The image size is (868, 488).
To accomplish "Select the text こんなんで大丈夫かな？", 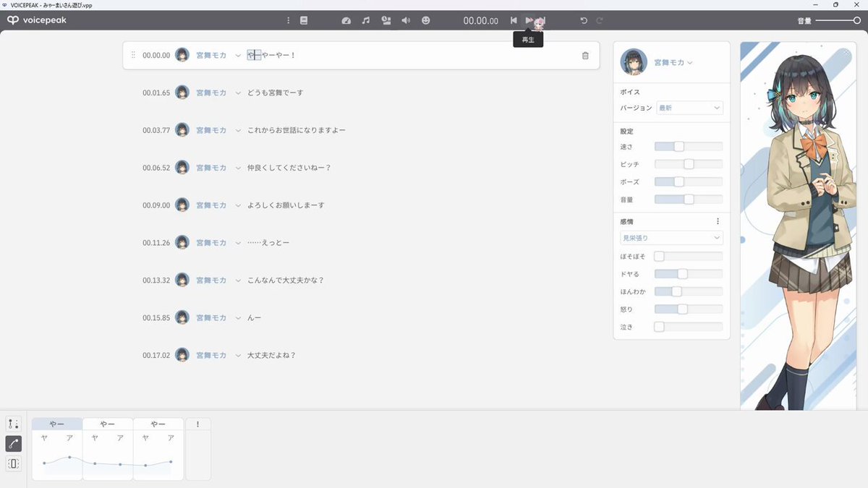I will (285, 280).
